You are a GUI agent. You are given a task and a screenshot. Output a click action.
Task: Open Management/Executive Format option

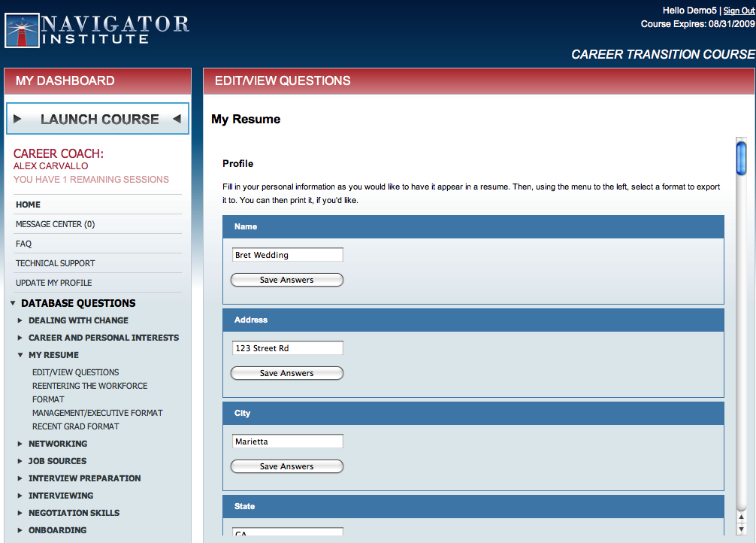point(97,413)
